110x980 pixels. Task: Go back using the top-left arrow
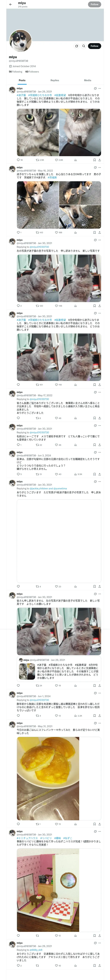[11, 5]
